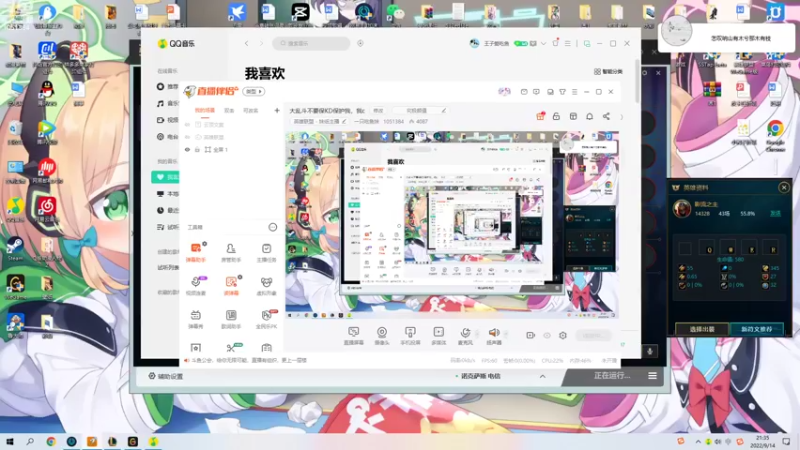
Task: Click the mode switch pill next to 直播伴侣 logo
Action: coord(254,91)
